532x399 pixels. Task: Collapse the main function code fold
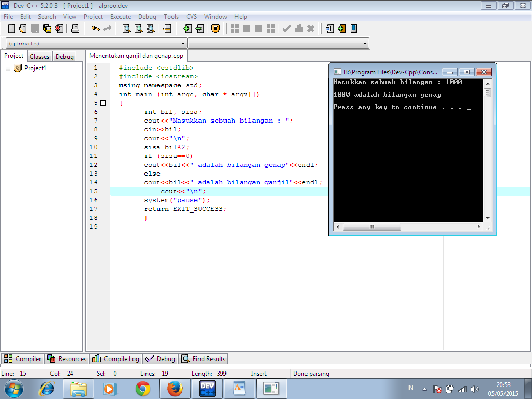coord(103,103)
